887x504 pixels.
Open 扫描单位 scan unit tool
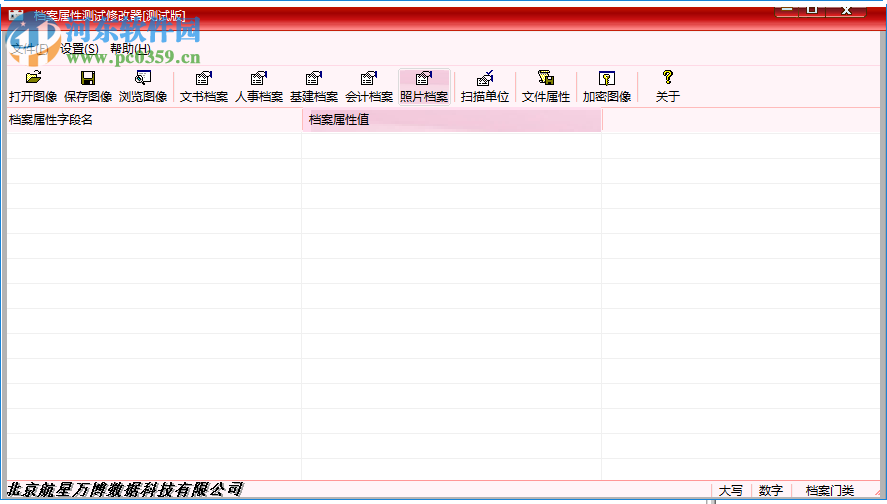pyautogui.click(x=485, y=87)
